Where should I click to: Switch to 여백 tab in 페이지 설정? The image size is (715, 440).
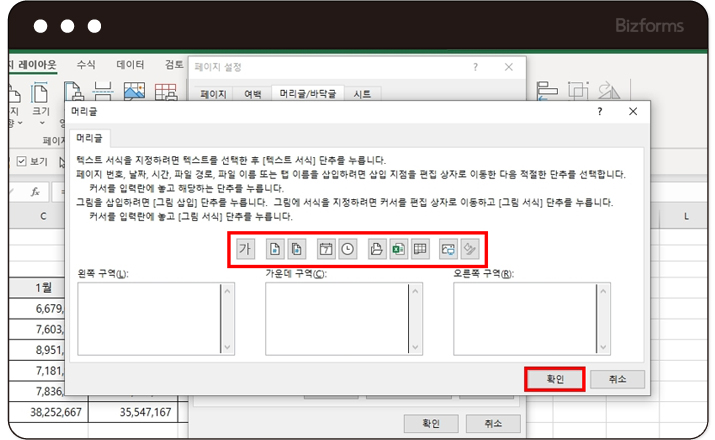point(253,94)
